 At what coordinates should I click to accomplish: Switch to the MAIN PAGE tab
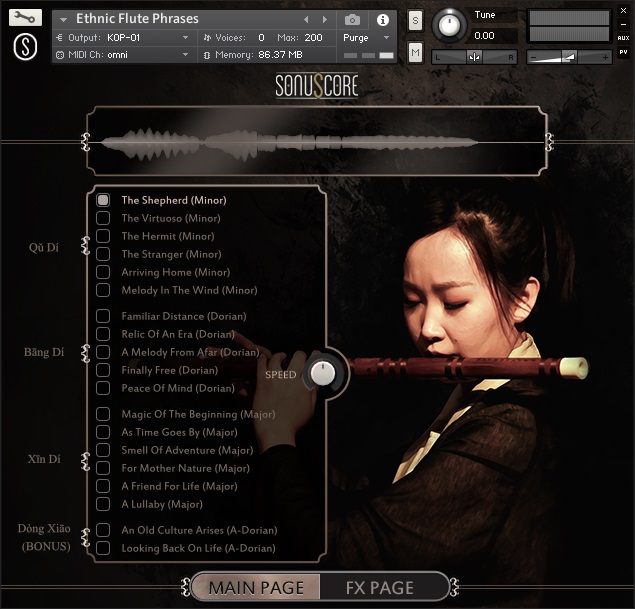coord(256,588)
